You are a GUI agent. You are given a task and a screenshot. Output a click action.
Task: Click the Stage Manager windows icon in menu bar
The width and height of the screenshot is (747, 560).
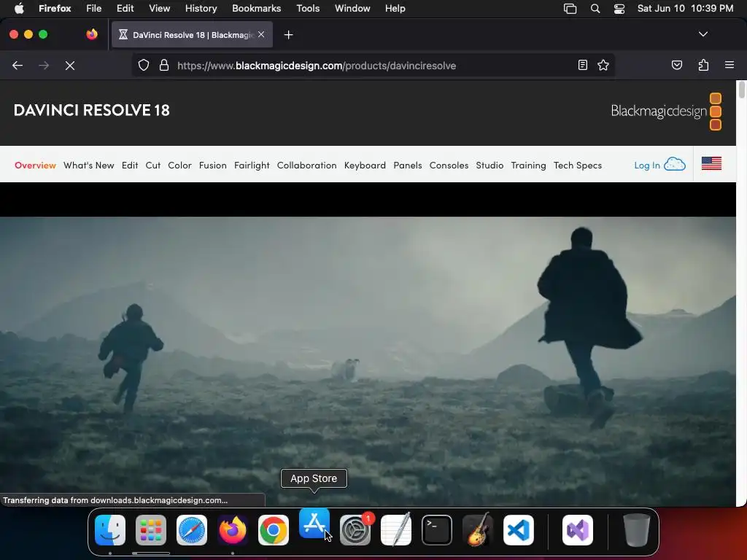point(570,9)
